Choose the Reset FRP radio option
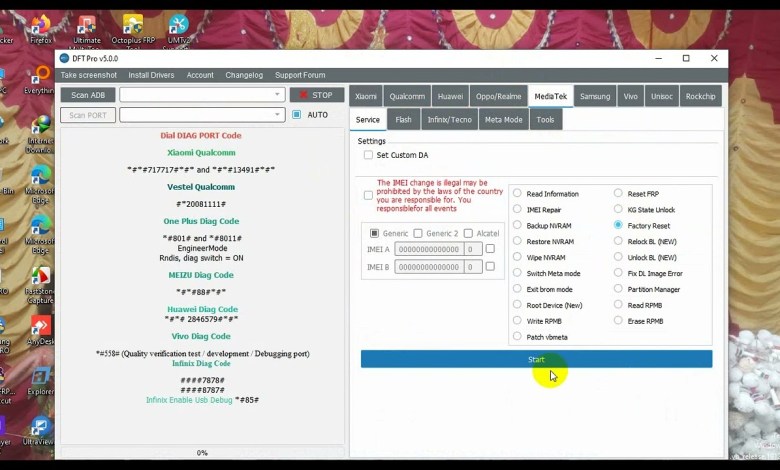Image resolution: width=780 pixels, height=470 pixels. point(618,194)
